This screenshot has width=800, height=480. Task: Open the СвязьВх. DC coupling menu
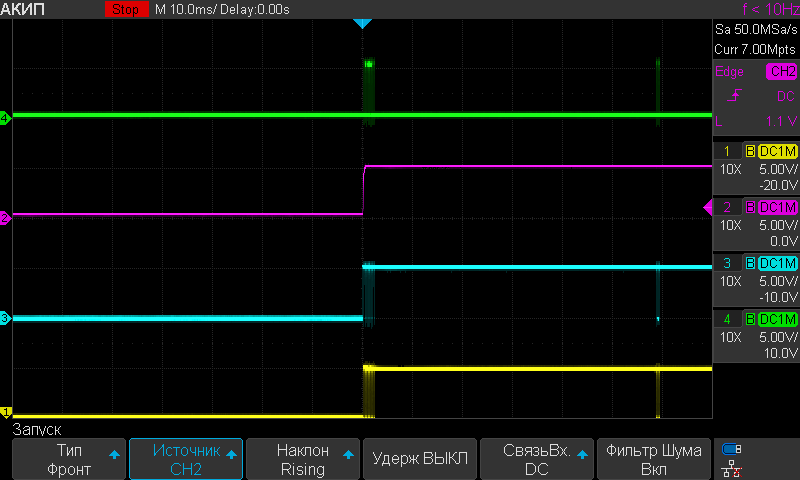pos(537,459)
